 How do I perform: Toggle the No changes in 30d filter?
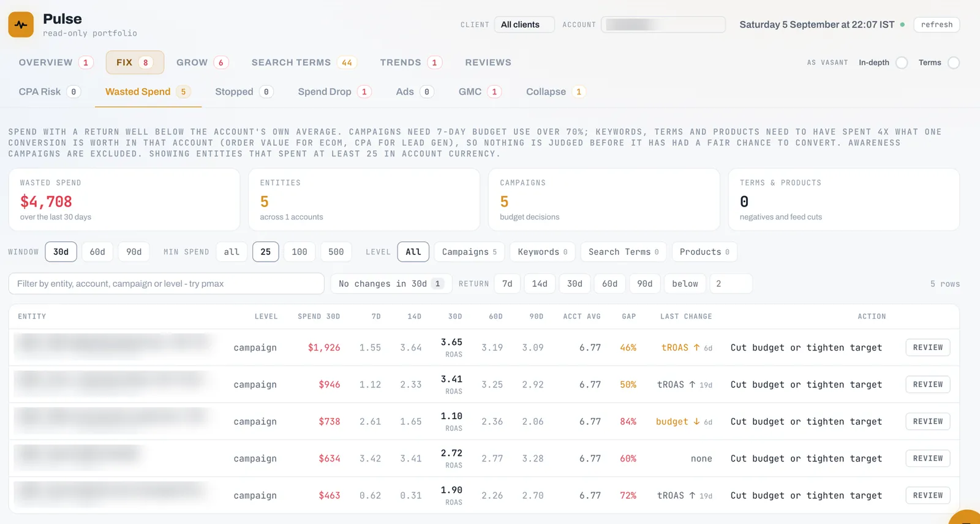point(391,284)
